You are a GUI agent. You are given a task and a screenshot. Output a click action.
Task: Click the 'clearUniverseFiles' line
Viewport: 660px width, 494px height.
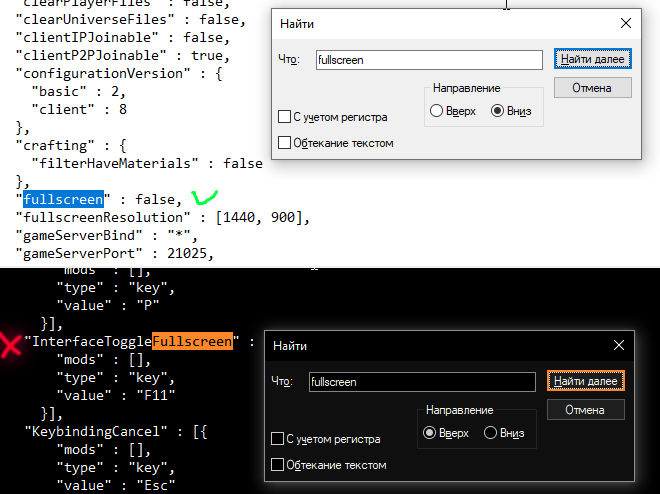click(130, 19)
